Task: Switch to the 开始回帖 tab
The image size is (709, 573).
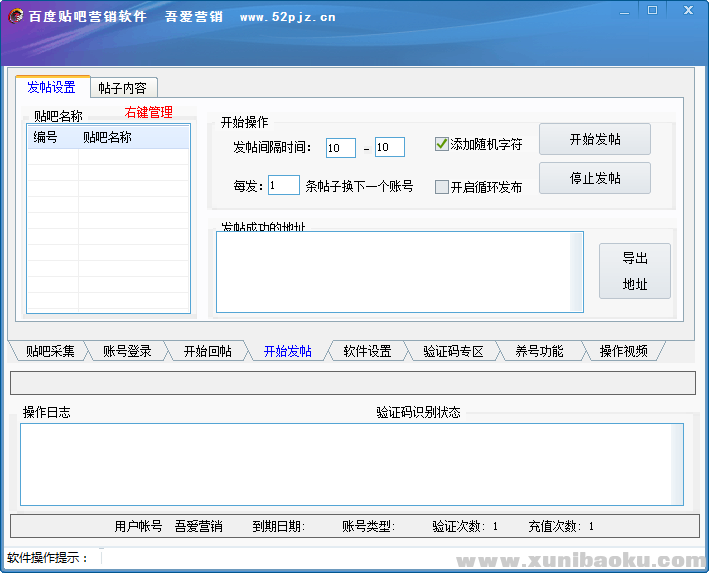Action: click(207, 351)
